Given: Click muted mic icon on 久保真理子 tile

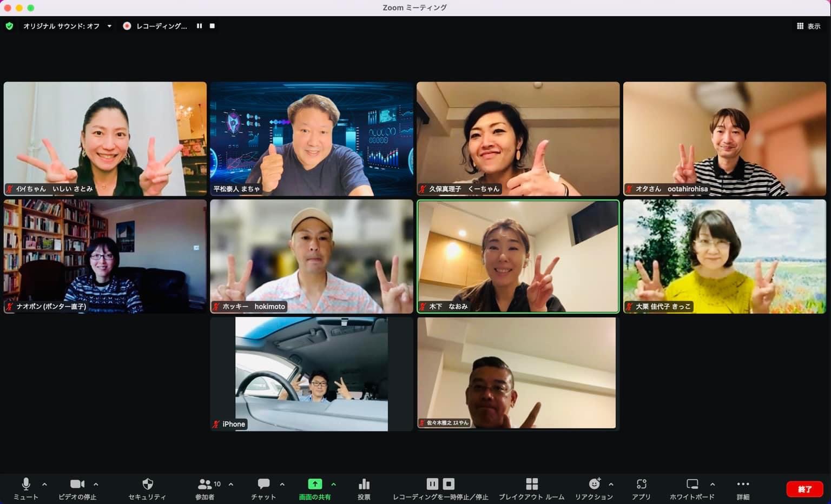Looking at the screenshot, I should point(423,189).
